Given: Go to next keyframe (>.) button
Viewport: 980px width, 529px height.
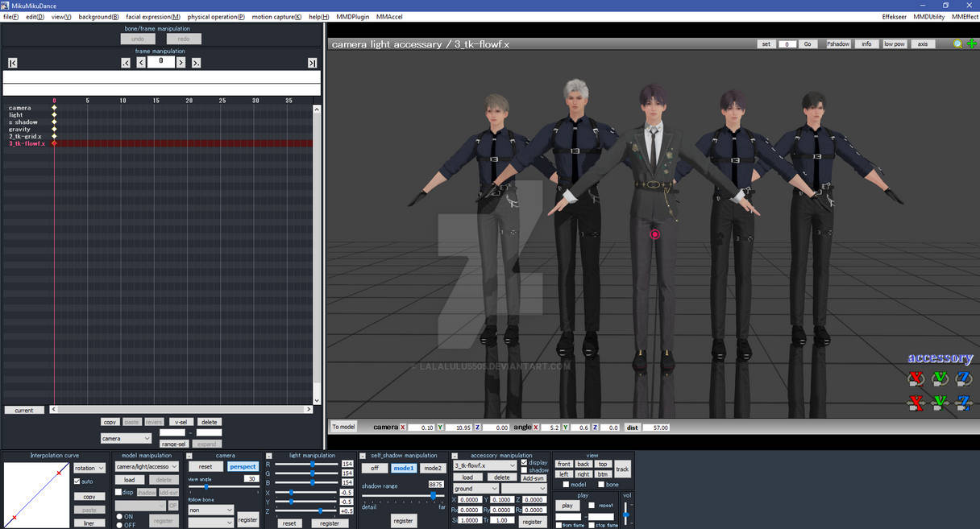Looking at the screenshot, I should pyautogui.click(x=196, y=63).
